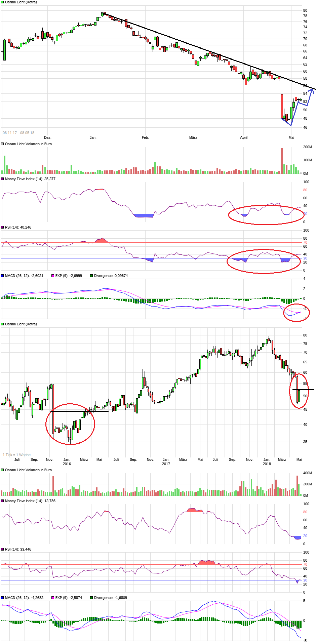Click the '78' price axis value on daily chart
The image size is (316, 644).
tap(305, 16)
